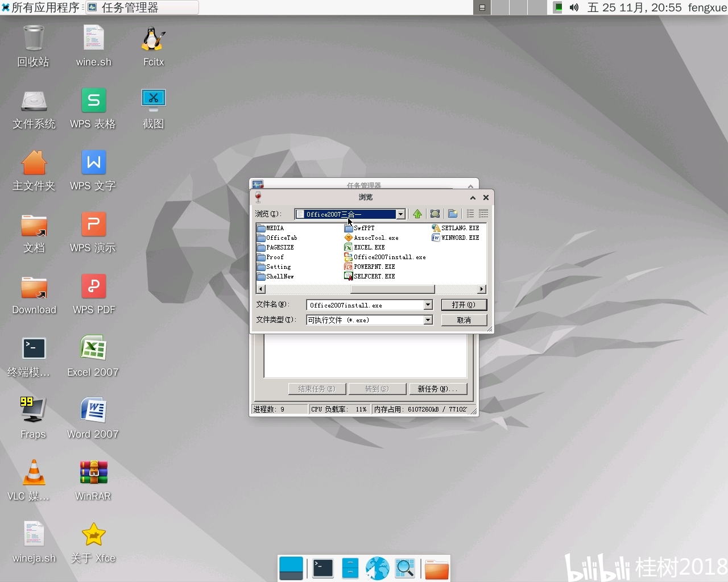This screenshot has height=582, width=728.
Task: Click the first workspace in the workspace switcher
Action: [482, 7]
